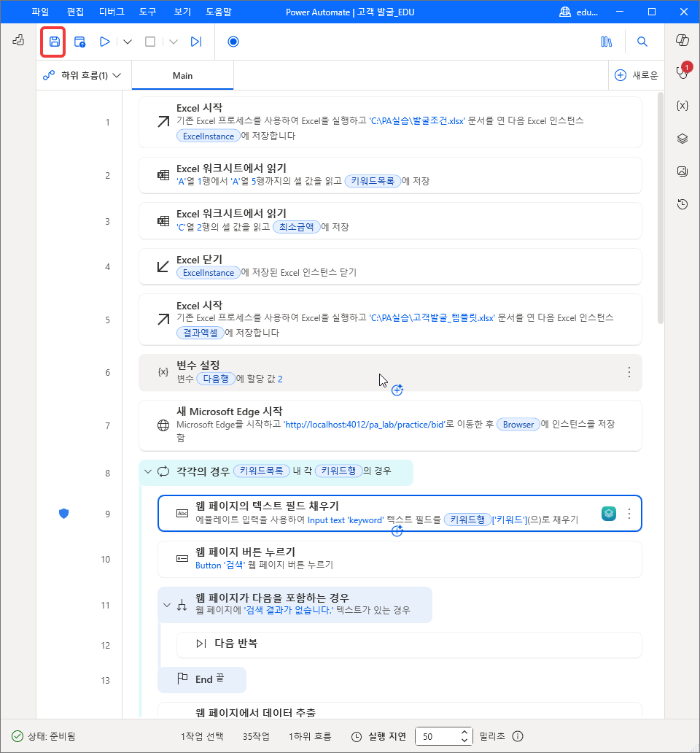Image resolution: width=700 pixels, height=753 pixels.
Task: Open run options dropdown arrow
Action: [127, 42]
